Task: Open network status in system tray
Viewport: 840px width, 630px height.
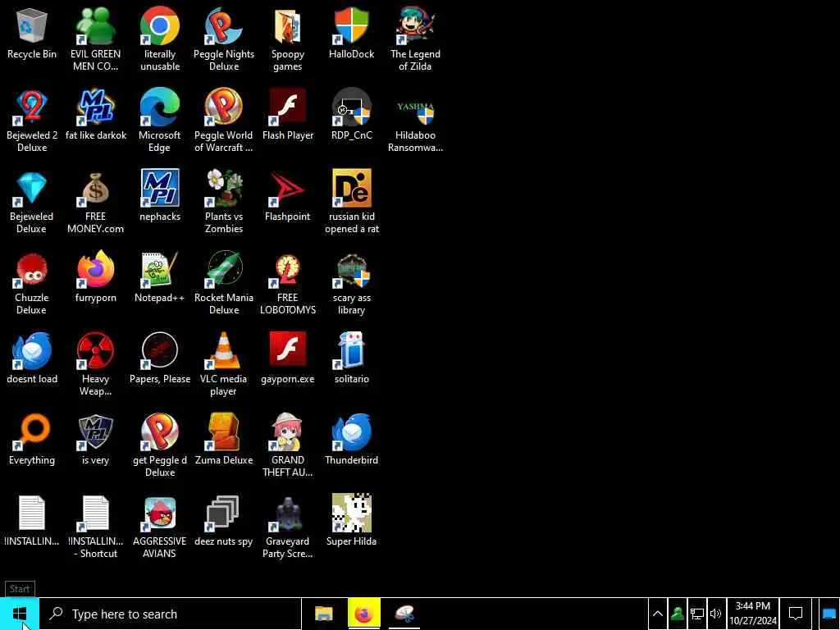Action: point(697,614)
